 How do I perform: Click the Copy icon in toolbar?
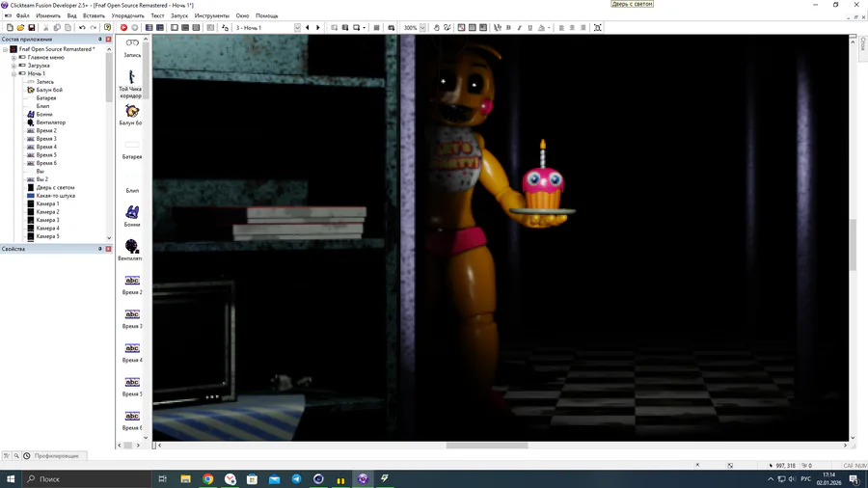click(57, 28)
